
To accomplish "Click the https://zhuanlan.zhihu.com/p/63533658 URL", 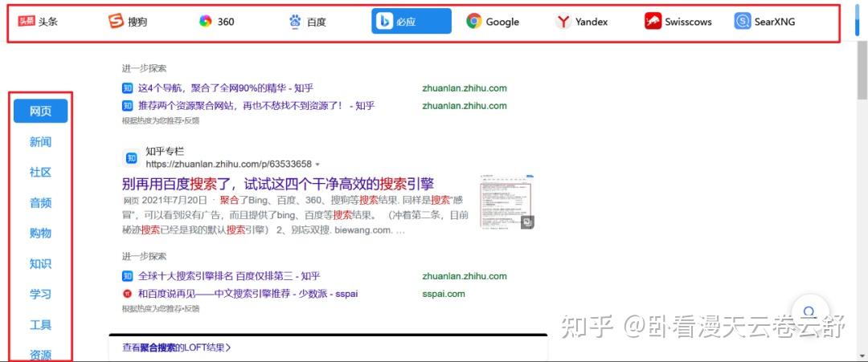I will (x=228, y=164).
